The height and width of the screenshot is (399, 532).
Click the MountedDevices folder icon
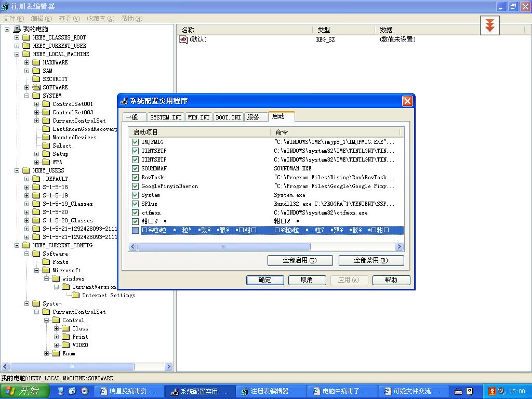tap(46, 137)
